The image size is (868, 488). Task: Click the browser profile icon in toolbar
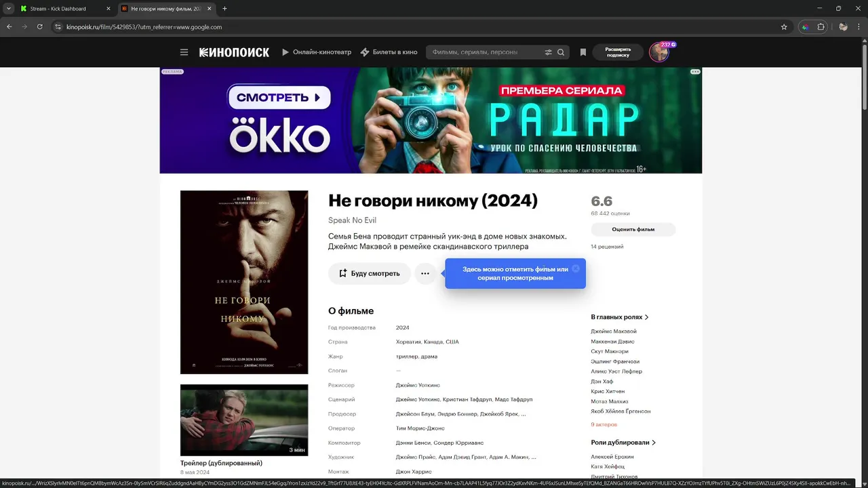click(843, 27)
